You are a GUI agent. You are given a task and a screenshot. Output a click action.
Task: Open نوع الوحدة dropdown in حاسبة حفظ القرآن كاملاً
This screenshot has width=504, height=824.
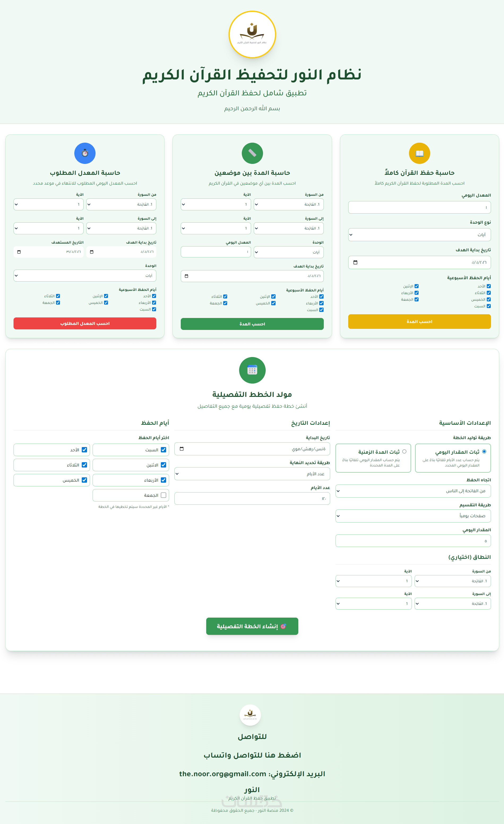click(x=419, y=235)
